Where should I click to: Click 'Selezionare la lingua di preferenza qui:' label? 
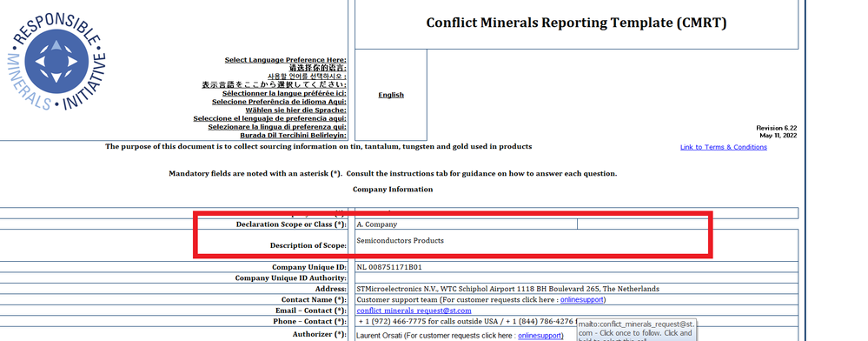pyautogui.click(x=277, y=126)
